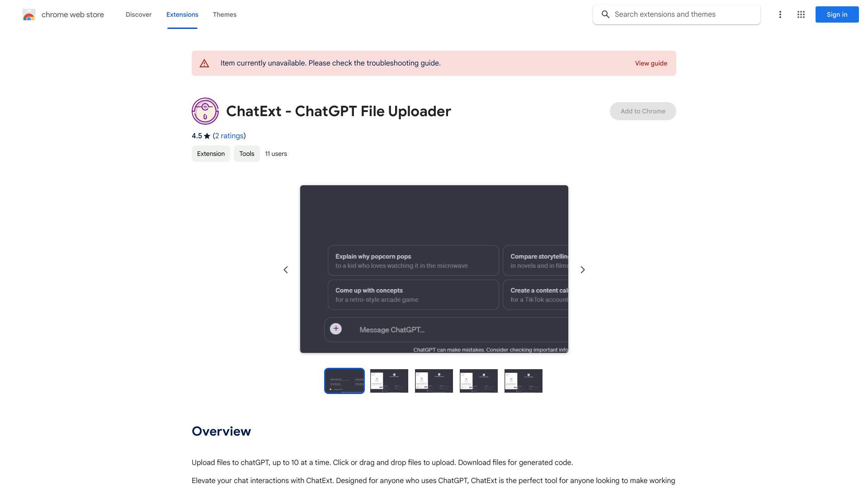
Task: Click the Add to Chrome button
Action: [643, 111]
